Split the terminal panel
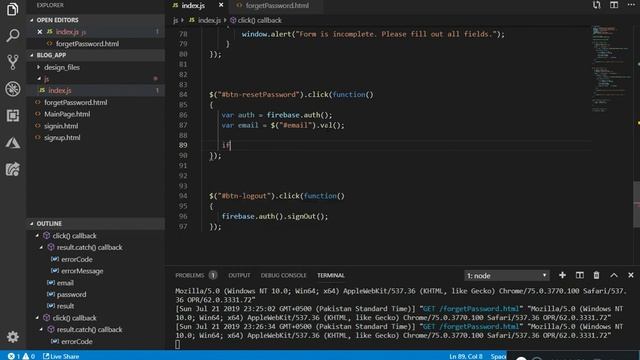Image resolution: width=640 pixels, height=360 pixels. pyautogui.click(x=579, y=275)
